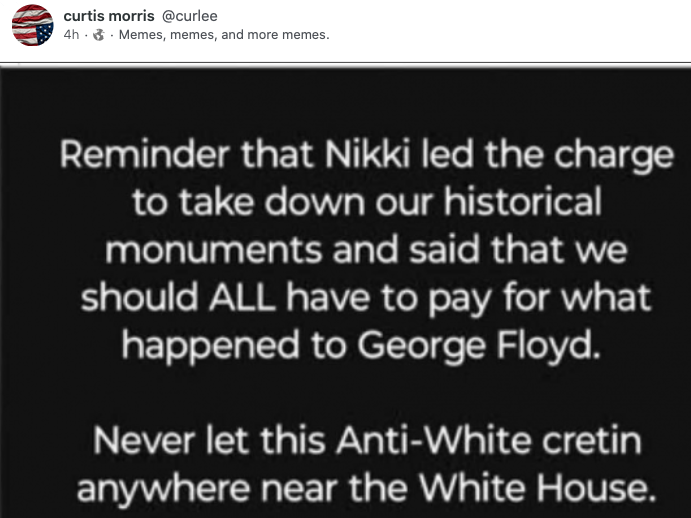Click the word Reminder in the meme
Screen dimensions: 691x518
click(145, 155)
